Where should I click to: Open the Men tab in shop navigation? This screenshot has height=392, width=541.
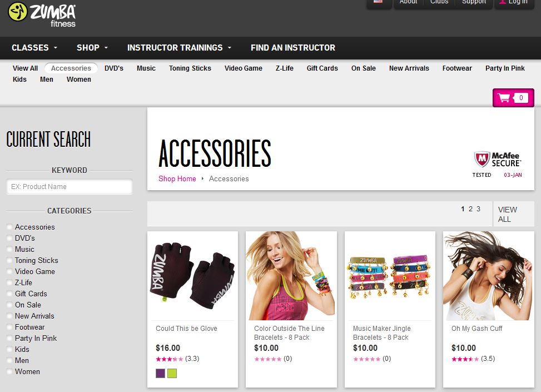coord(47,80)
